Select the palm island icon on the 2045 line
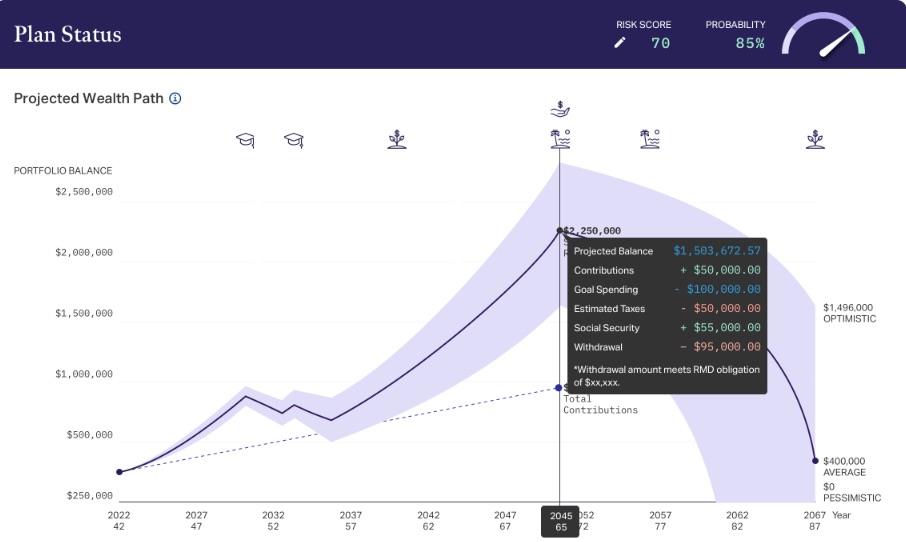 pyautogui.click(x=560, y=139)
